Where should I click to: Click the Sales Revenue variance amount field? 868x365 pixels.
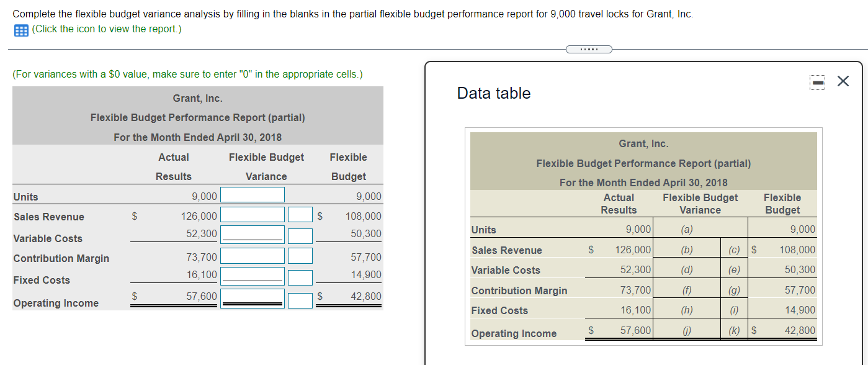[251, 214]
